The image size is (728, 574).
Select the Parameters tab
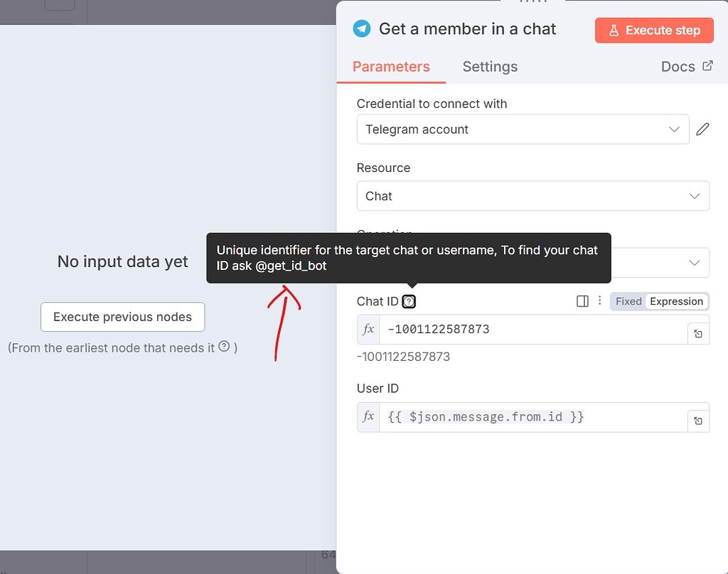coord(391,66)
